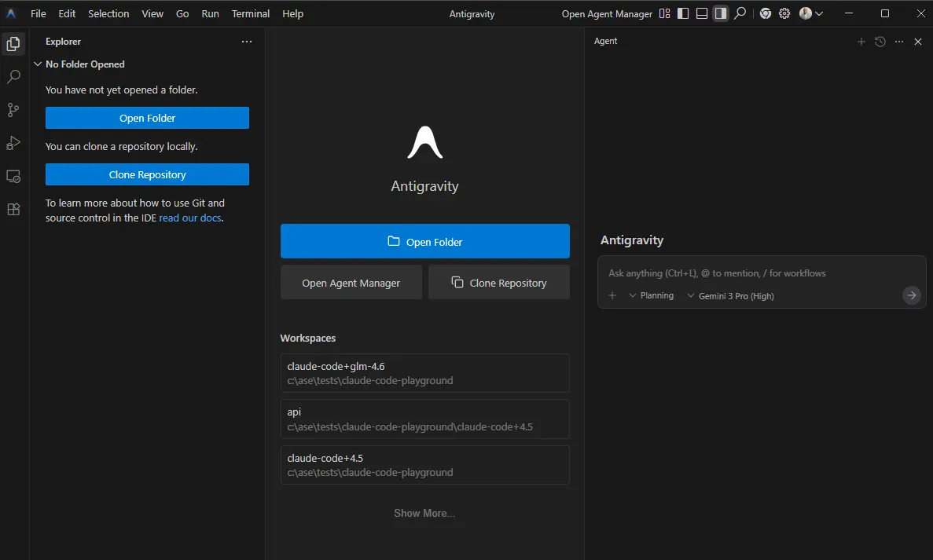Maximize the Antigravity window
The width and height of the screenshot is (933, 560).
(x=885, y=13)
